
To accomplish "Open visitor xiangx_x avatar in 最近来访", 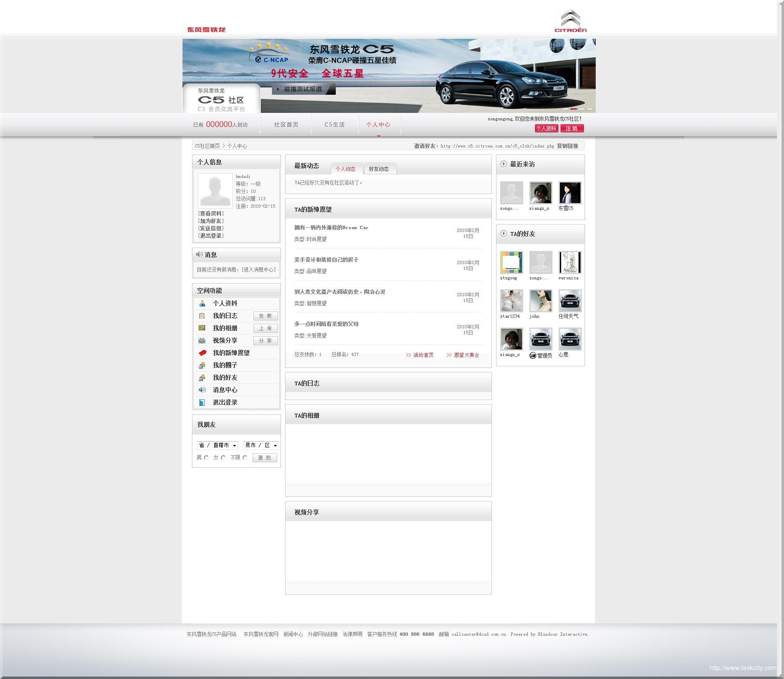I will tap(541, 193).
